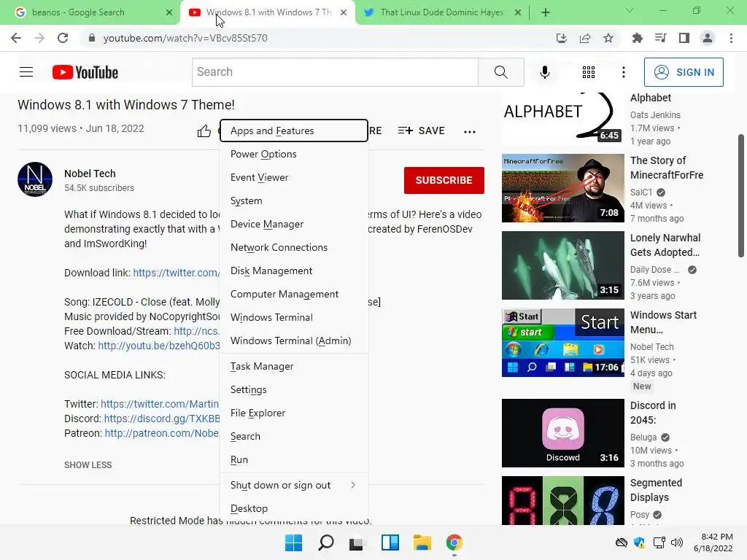Viewport: 747px width, 560px height.
Task: Open Windows Security tray icon
Action: (x=639, y=542)
